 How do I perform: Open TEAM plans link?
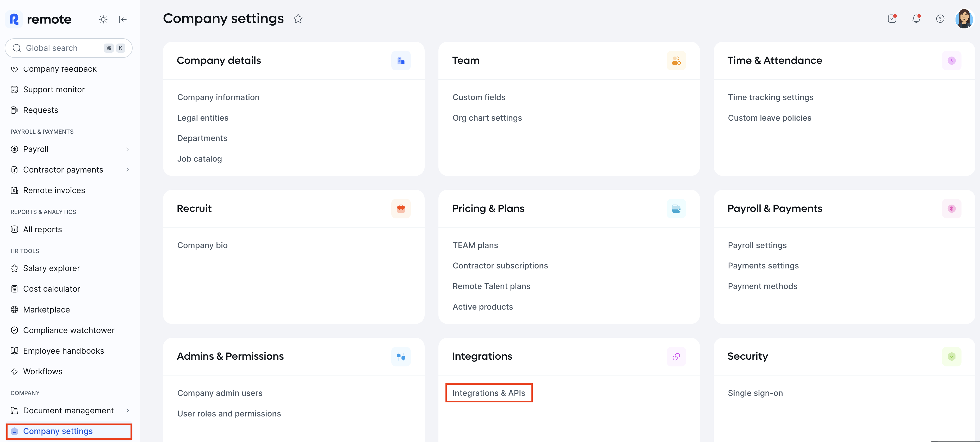[x=475, y=245]
